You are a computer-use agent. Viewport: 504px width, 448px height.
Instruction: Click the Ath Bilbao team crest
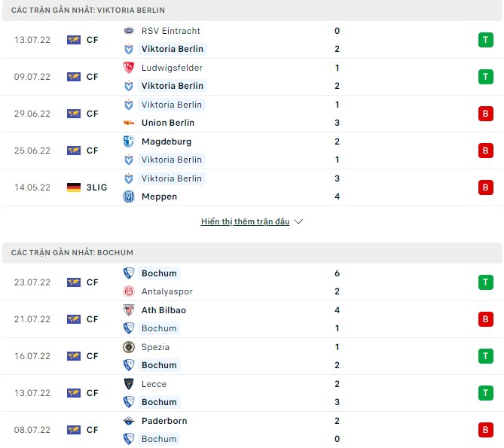[x=128, y=310]
